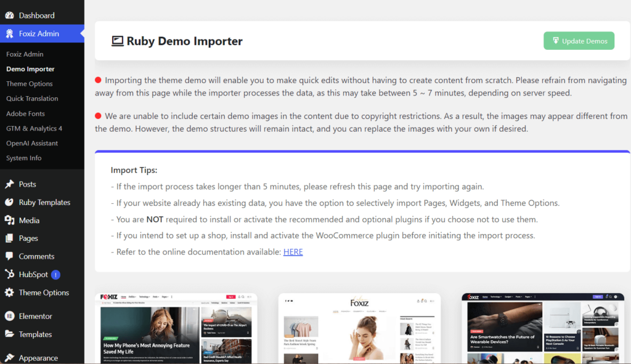Viewport: 631px width, 364px height.
Task: Click the Foxiz Admin ribbon icon
Action: tap(9, 33)
